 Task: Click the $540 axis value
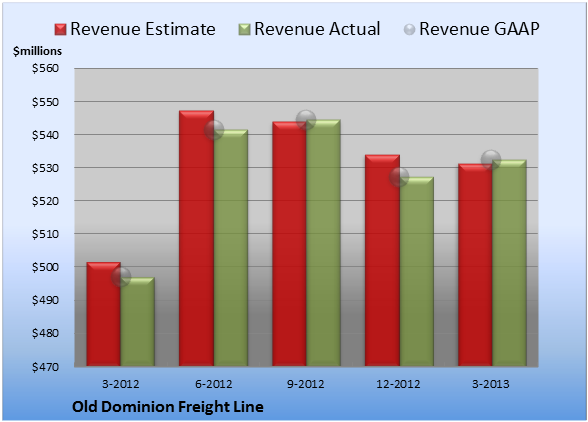click(45, 135)
